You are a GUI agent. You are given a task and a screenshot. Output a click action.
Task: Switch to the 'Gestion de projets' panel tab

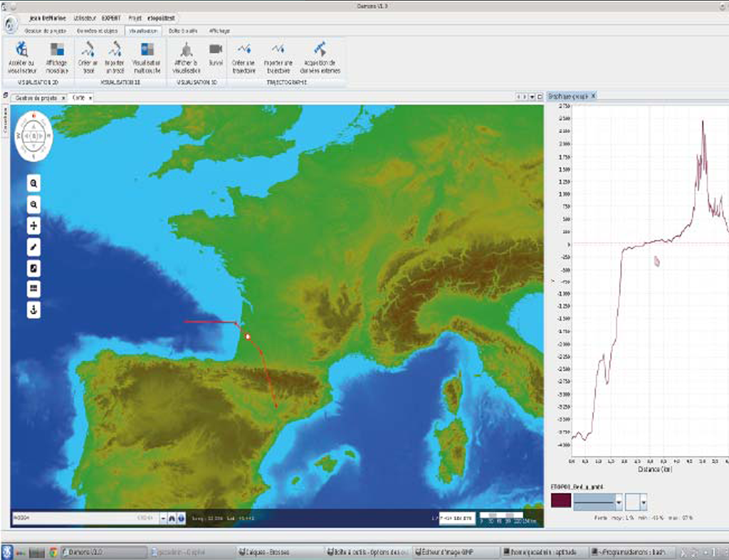point(38,97)
